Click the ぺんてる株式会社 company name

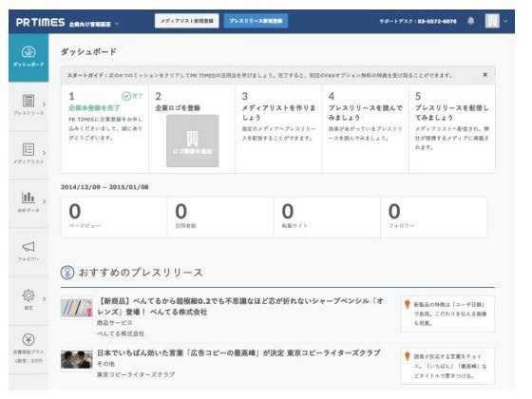(121, 333)
